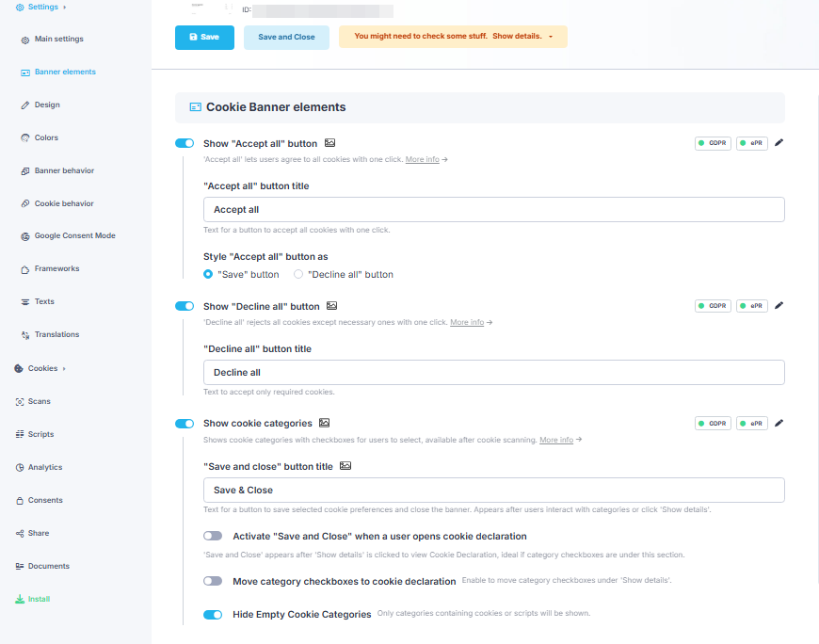This screenshot has width=819, height=644.
Task: Click the pencil icon next to Design
Action: 25,105
